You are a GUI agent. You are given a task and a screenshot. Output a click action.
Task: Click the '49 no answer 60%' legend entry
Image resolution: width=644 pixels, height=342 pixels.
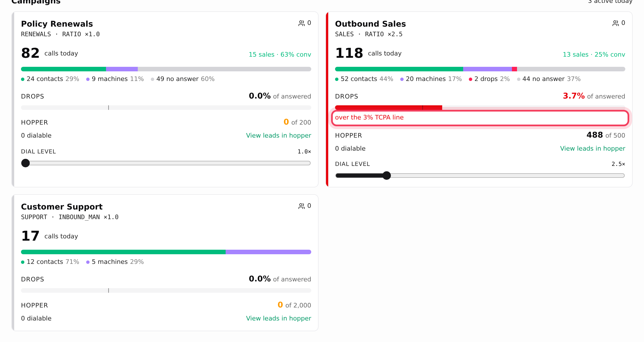pyautogui.click(x=183, y=79)
